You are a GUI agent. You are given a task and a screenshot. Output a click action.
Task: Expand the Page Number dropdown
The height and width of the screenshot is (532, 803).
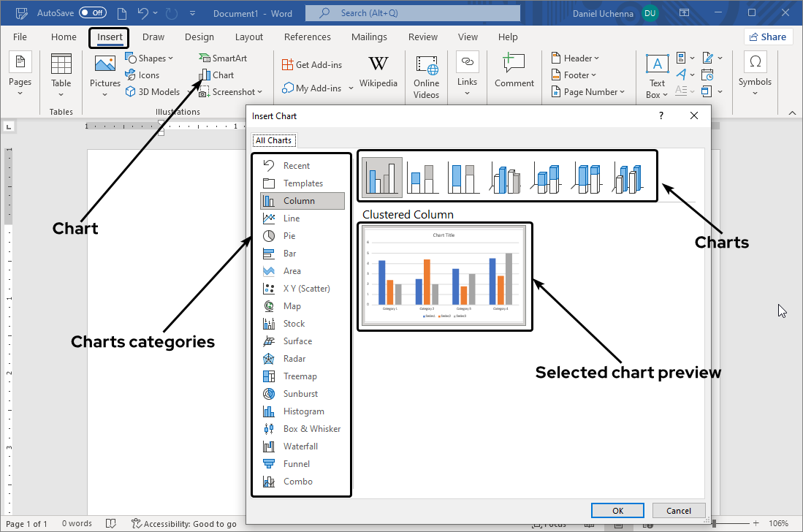point(588,91)
